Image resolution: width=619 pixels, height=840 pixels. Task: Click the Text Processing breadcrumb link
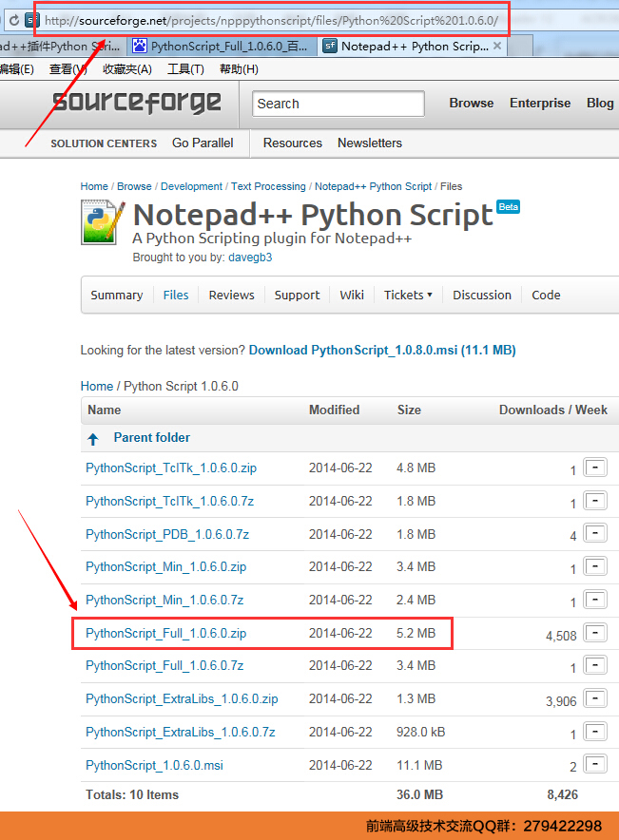268,186
